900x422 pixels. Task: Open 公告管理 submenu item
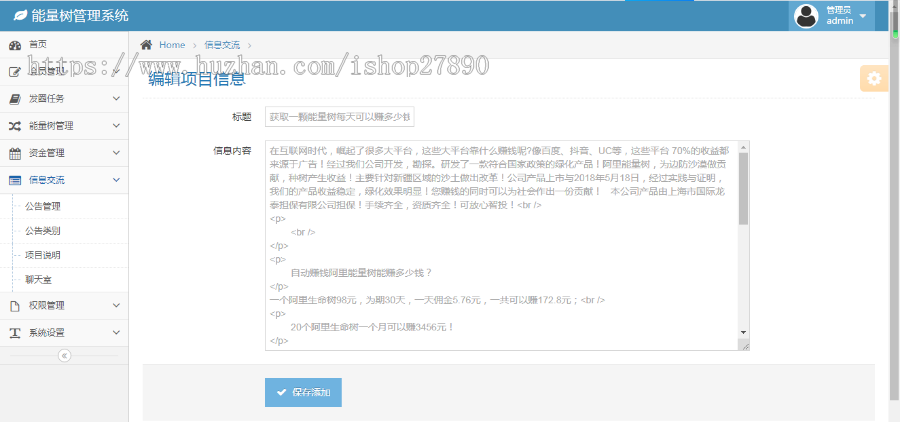(x=43, y=207)
